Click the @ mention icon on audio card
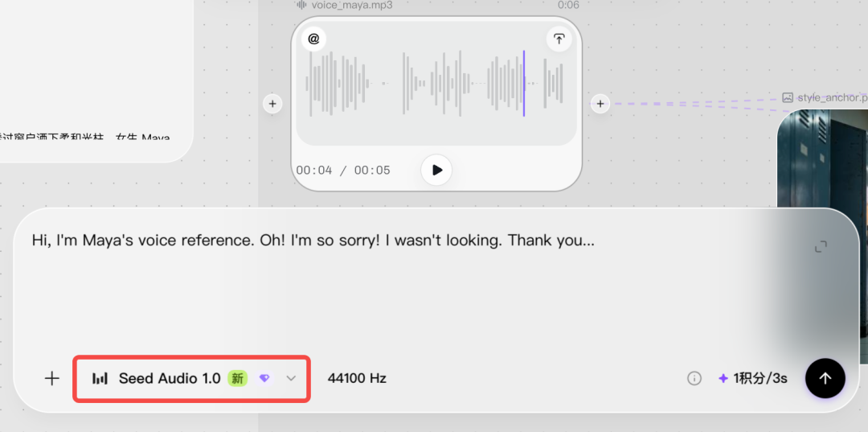868x432 pixels. 314,39
